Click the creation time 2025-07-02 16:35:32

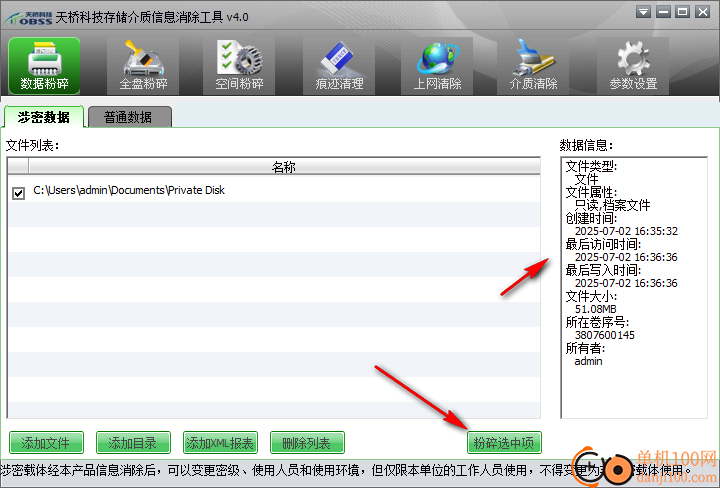tap(626, 231)
